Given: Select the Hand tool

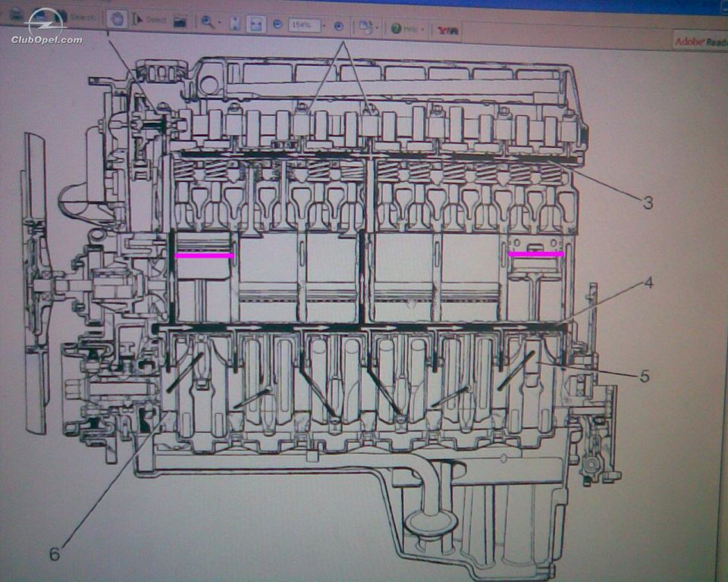Looking at the screenshot, I should (x=117, y=19).
